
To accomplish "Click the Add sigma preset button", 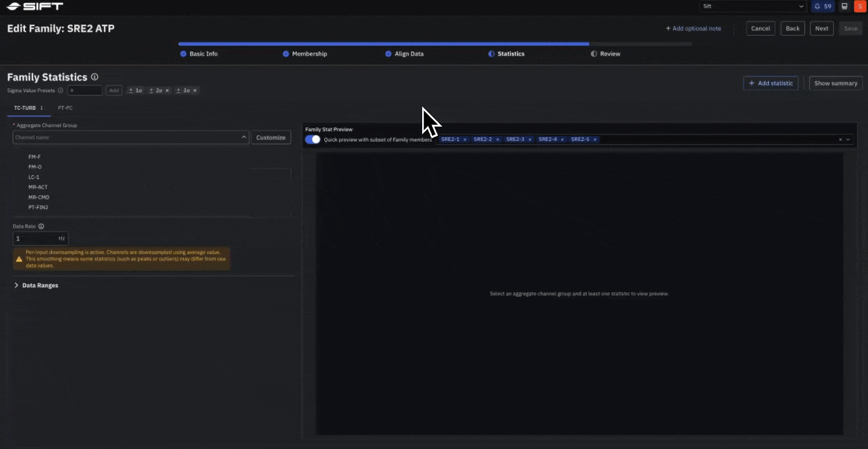I will click(x=113, y=90).
